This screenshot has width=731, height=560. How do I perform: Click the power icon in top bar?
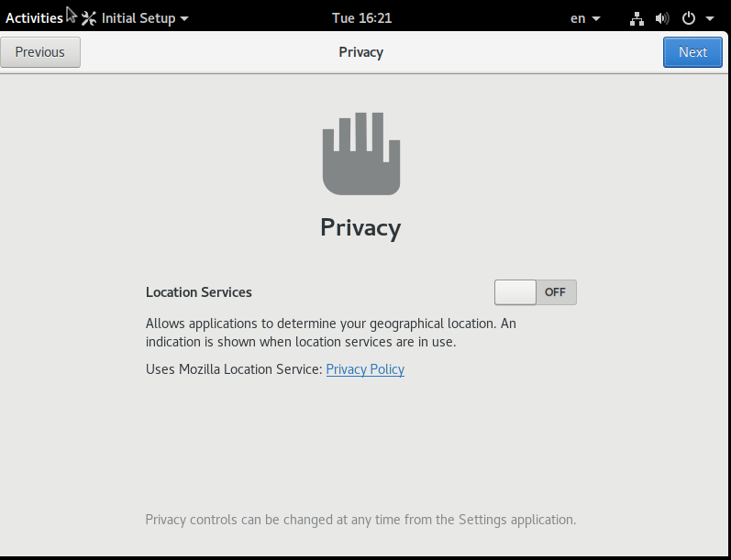[688, 18]
